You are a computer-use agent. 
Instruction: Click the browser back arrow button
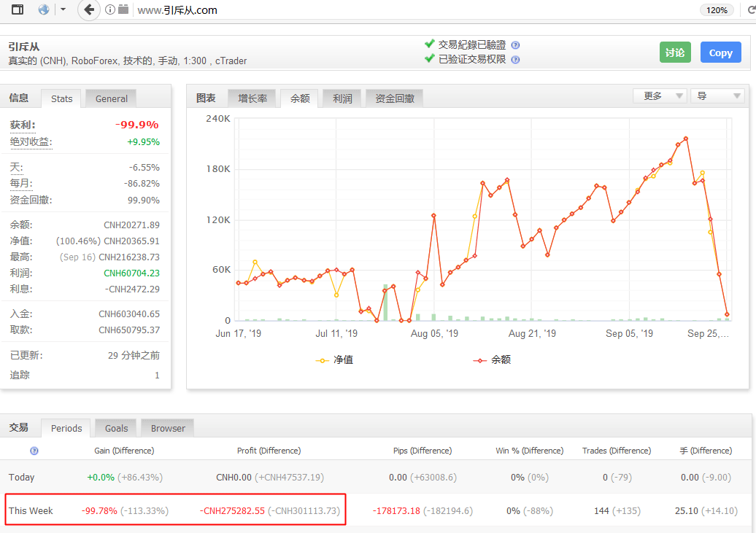coord(89,9)
